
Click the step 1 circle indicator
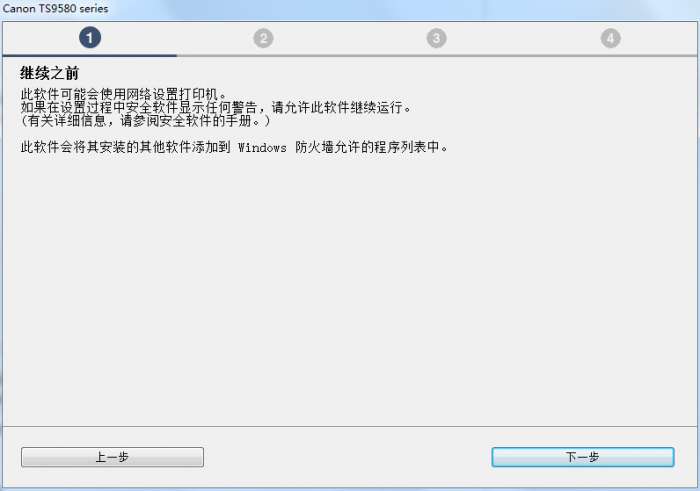tap(90, 37)
